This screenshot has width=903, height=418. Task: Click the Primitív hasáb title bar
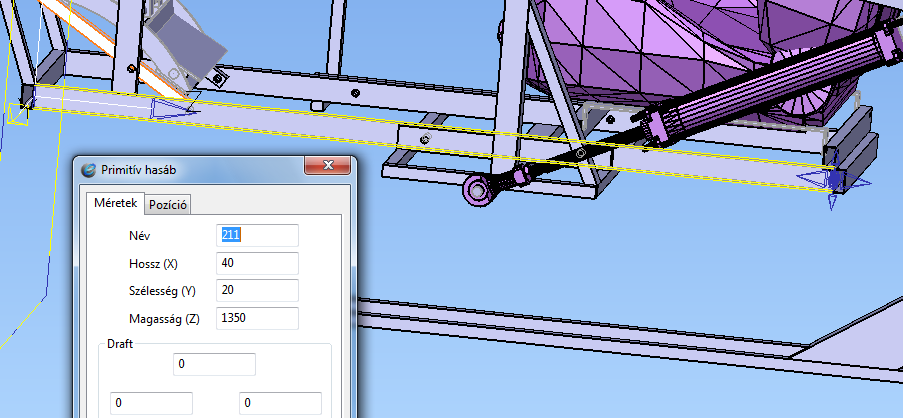(200, 171)
